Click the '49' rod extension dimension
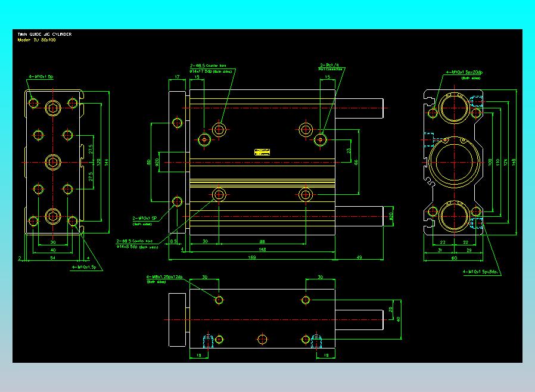Image resolution: width=535 pixels, height=392 pixels. [x=359, y=257]
